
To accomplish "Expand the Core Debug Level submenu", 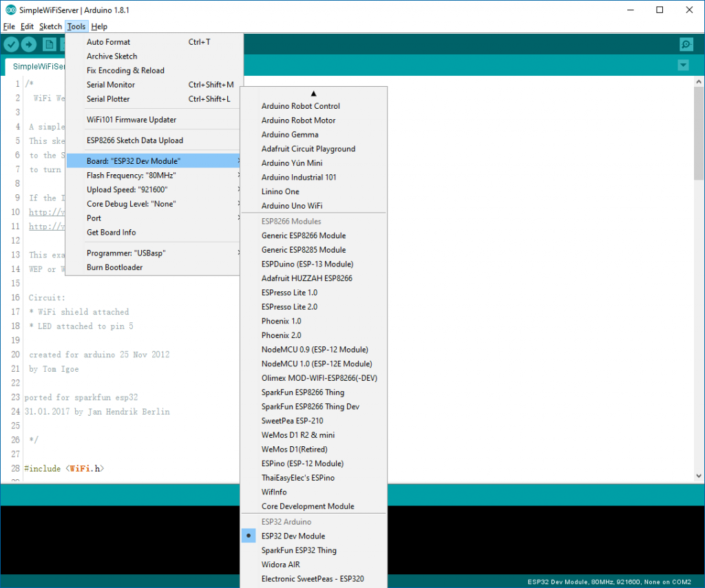I will click(154, 204).
